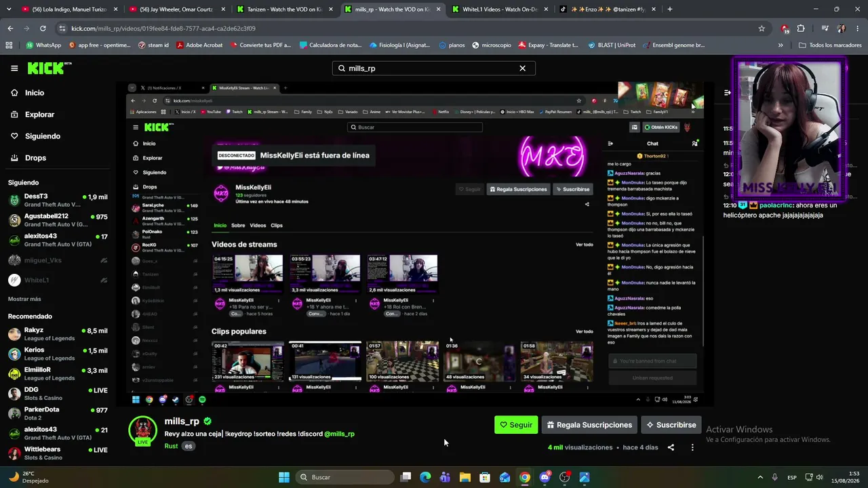
Task: Open File Explorer from the taskbar
Action: click(x=465, y=477)
